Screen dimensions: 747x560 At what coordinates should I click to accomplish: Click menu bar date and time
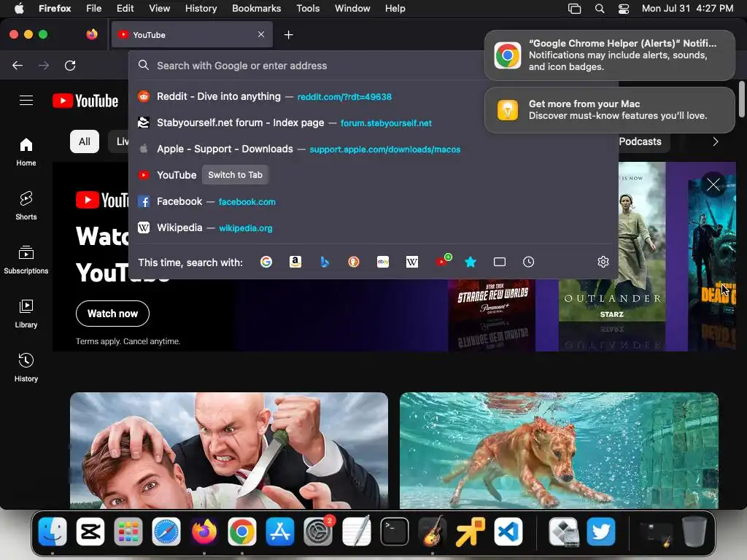click(687, 9)
